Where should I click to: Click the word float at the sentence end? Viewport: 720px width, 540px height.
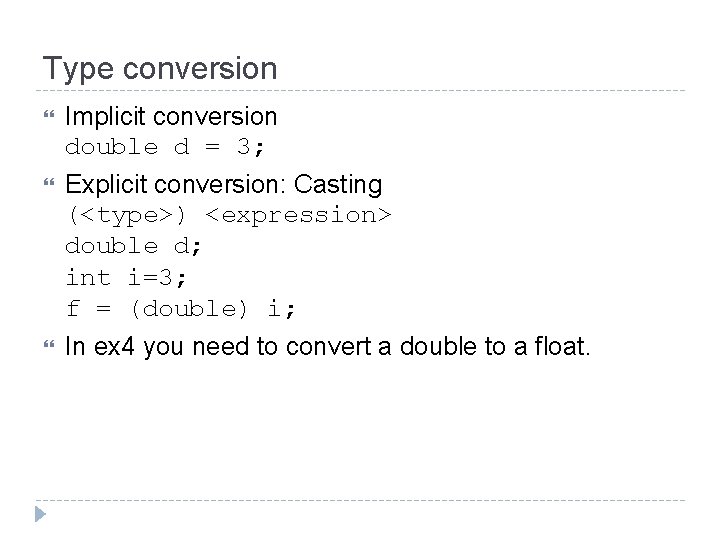tap(563, 346)
